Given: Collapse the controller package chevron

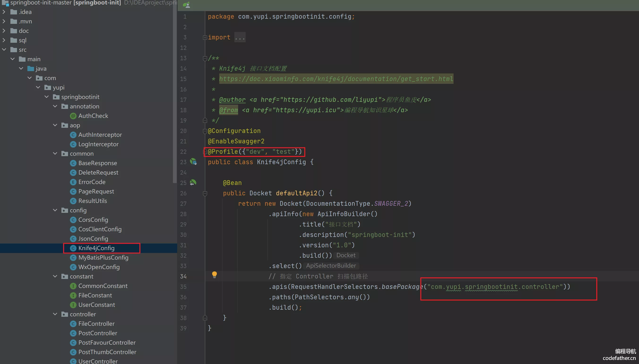Looking at the screenshot, I should pos(55,314).
